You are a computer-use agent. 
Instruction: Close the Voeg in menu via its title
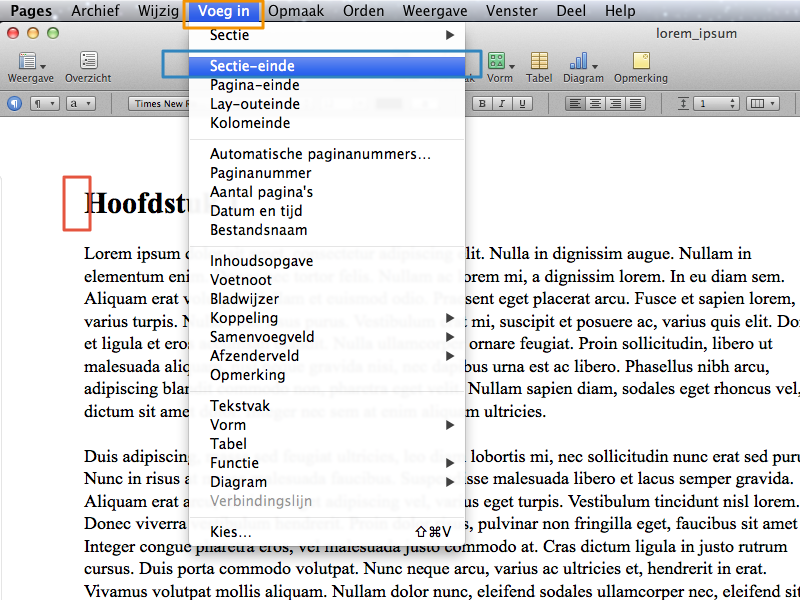point(223,11)
